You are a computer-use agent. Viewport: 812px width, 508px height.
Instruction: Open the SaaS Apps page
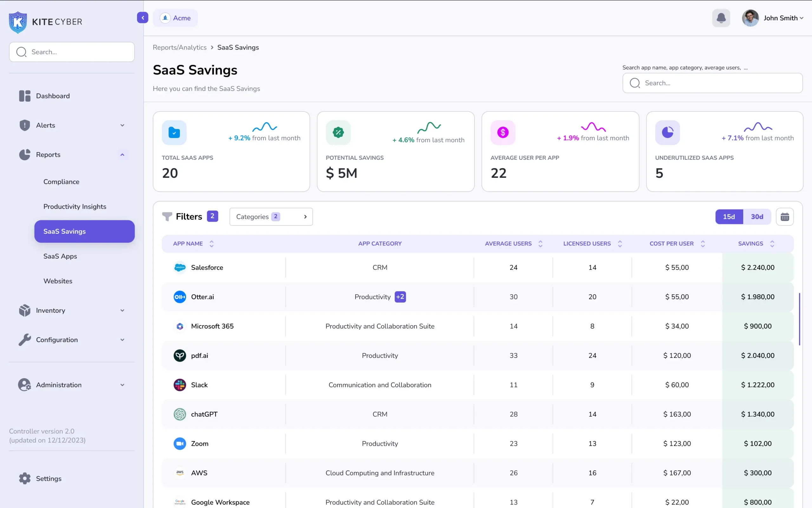click(60, 256)
